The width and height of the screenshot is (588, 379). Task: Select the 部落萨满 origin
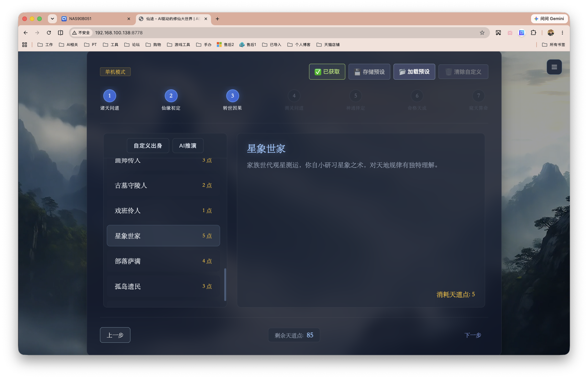point(163,261)
